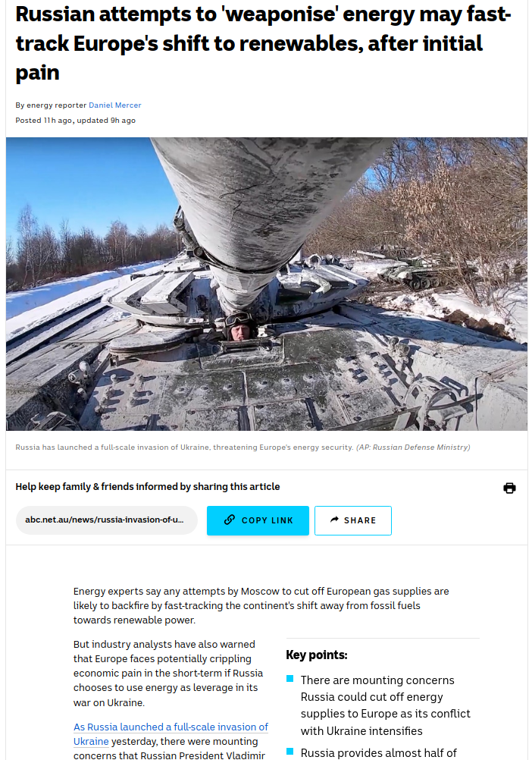Open author Daniel Mercer's profile link

[x=114, y=105]
